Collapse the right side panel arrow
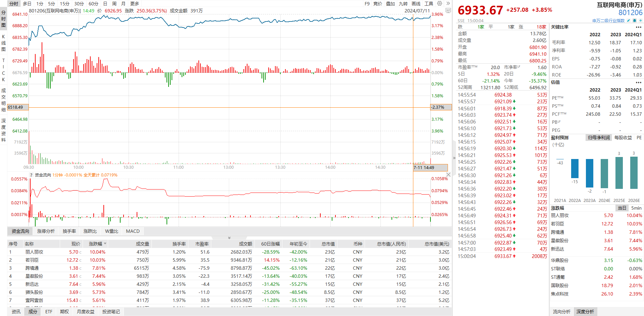Screen dimensions: 644x316 454,158
